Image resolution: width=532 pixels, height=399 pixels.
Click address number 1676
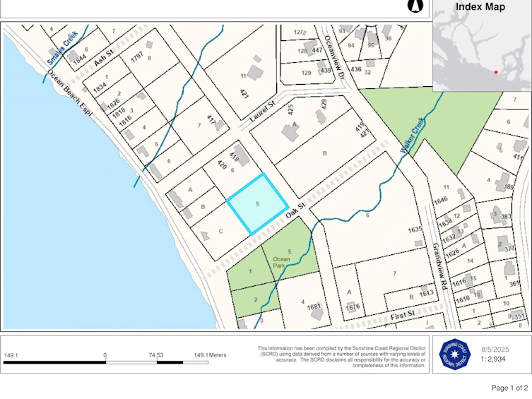353,306
